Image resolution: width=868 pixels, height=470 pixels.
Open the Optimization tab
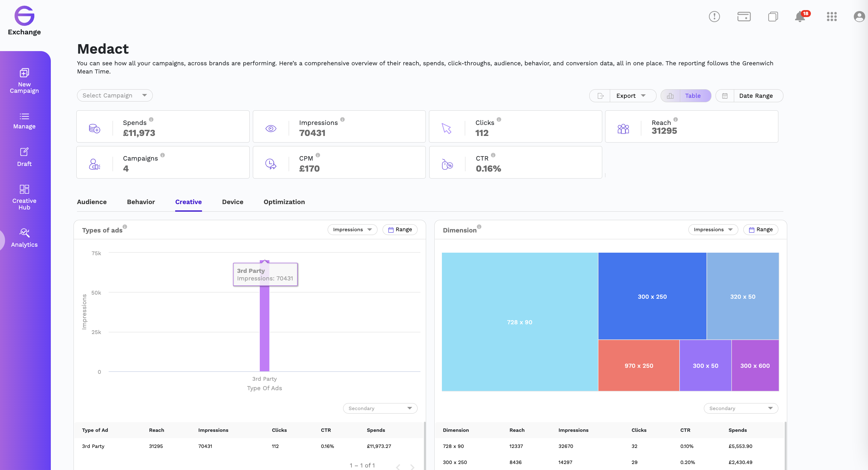[284, 202]
